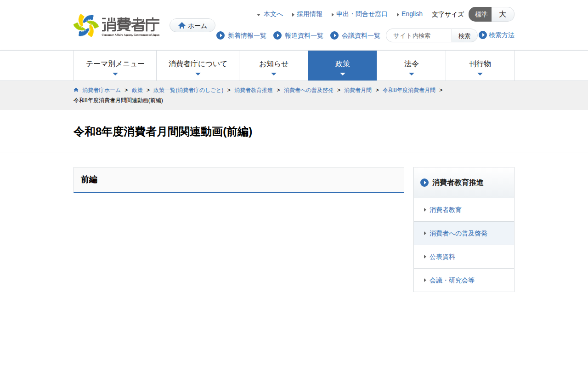Click the 消費者庁 Consumer Affairs Agency logo
This screenshot has width=588, height=368.
[x=117, y=25]
